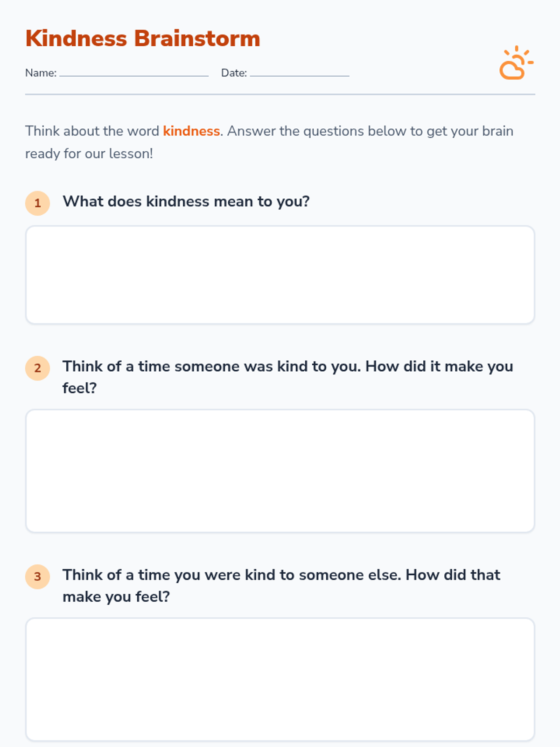Image resolution: width=560 pixels, height=747 pixels.
Task: Click the "someone was kind to you" question
Action: [x=287, y=367]
